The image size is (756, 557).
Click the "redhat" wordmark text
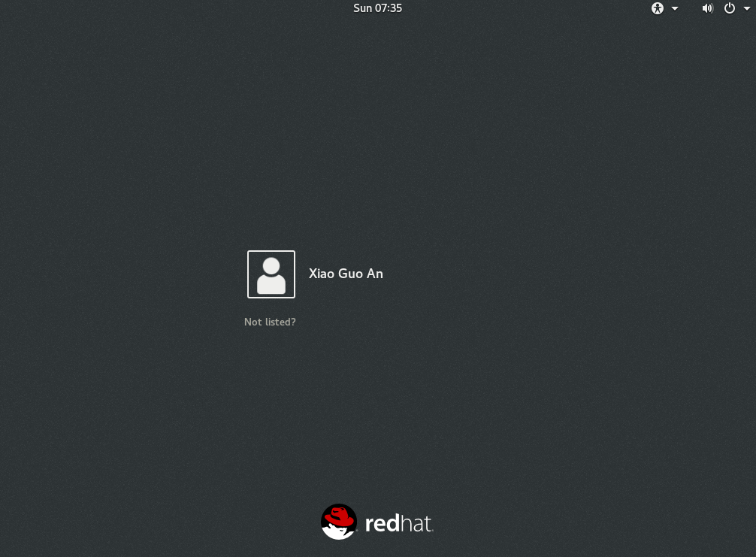(399, 523)
